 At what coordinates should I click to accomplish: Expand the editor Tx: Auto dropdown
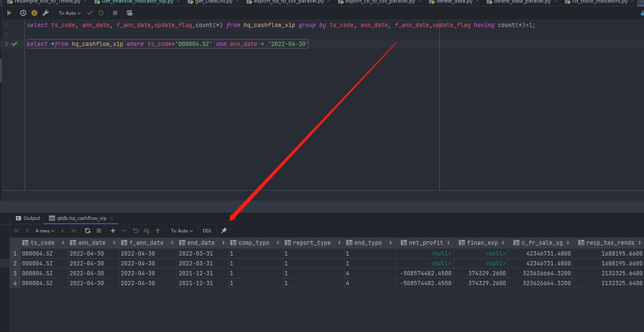click(70, 13)
